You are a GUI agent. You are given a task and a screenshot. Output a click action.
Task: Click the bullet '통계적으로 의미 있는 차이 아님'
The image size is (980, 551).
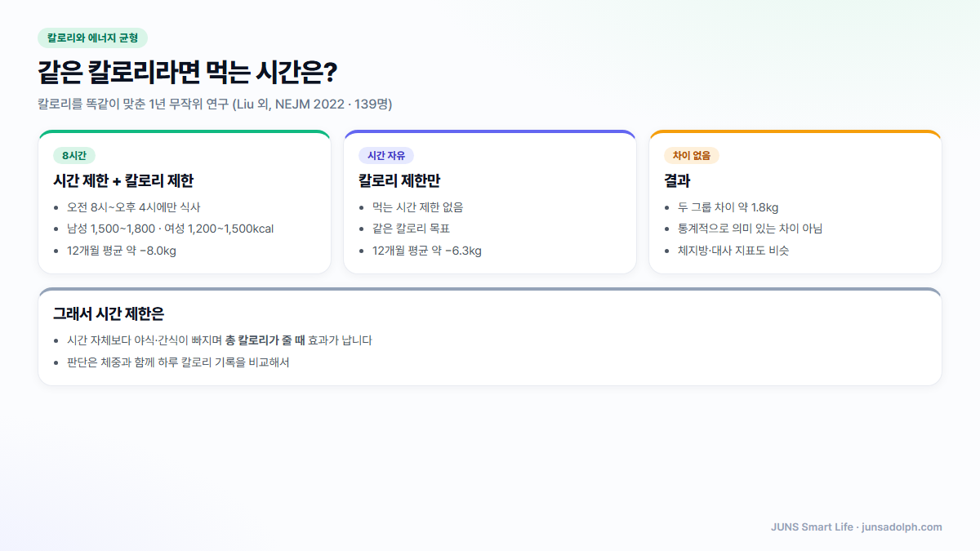pos(751,229)
